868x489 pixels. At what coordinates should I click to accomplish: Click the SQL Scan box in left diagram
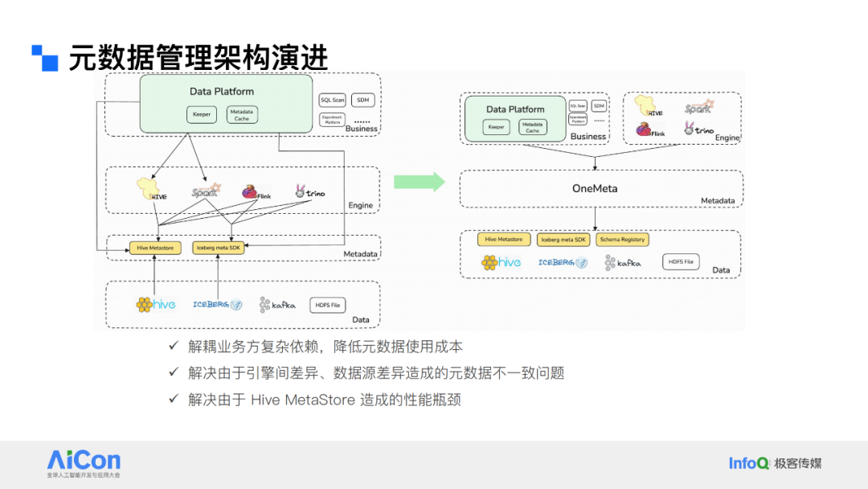(x=333, y=100)
